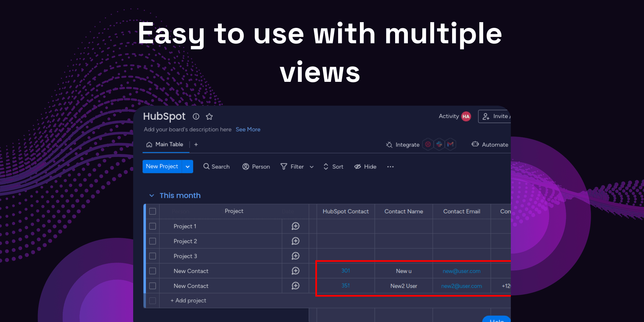Switch to the Main Table tab
The image size is (644, 322).
coord(165,145)
